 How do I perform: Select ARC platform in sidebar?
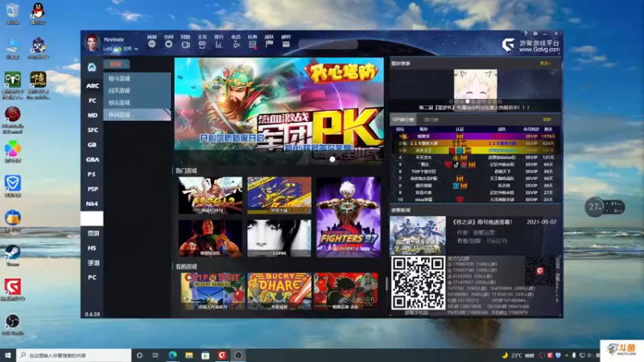93,86
